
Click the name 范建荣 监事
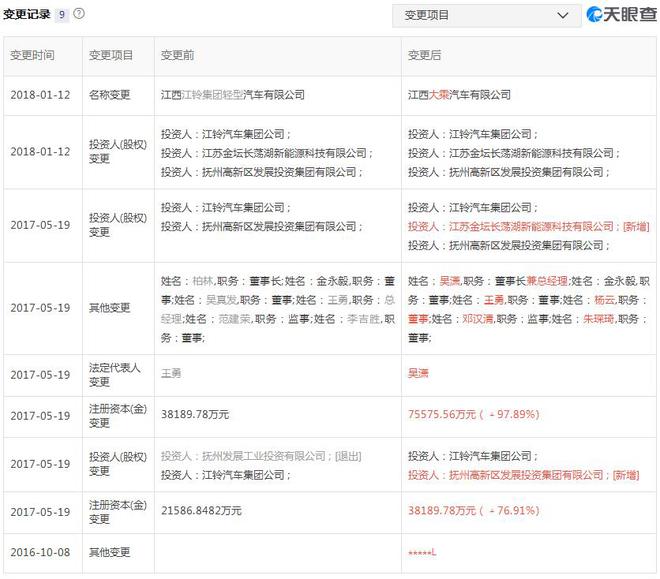tap(234, 319)
